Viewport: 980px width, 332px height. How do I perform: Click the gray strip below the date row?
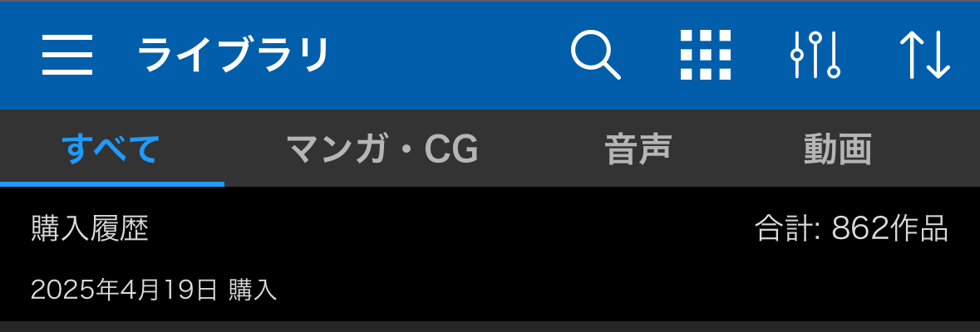pyautogui.click(x=490, y=327)
